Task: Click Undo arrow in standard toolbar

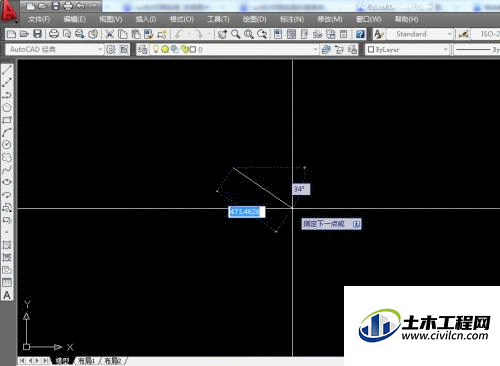Action: click(x=180, y=34)
